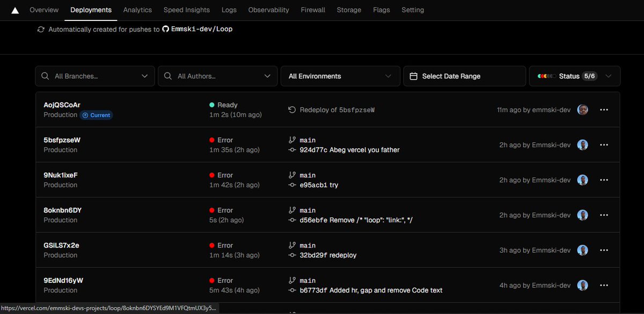Open commit 32bd29f redeploy

pos(328,255)
